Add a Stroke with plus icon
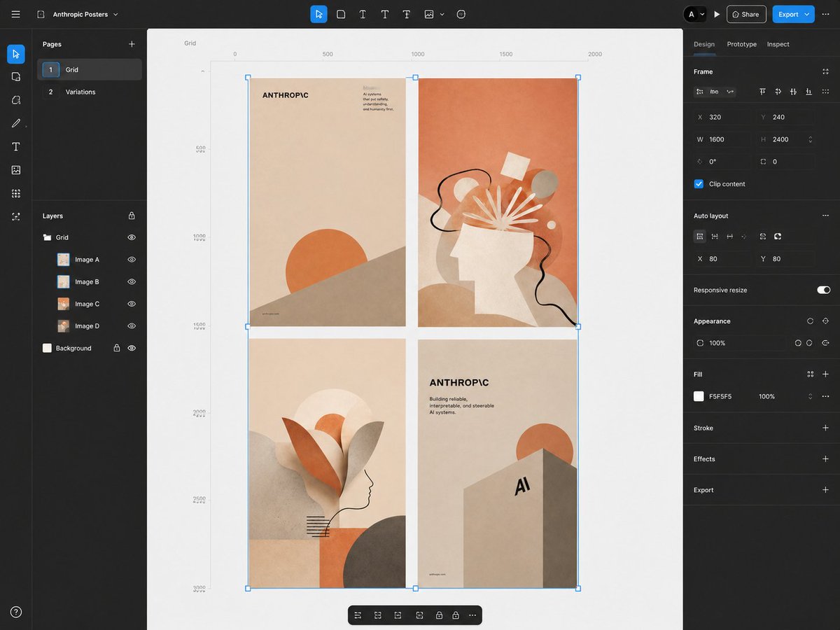840x630 pixels. 826,428
